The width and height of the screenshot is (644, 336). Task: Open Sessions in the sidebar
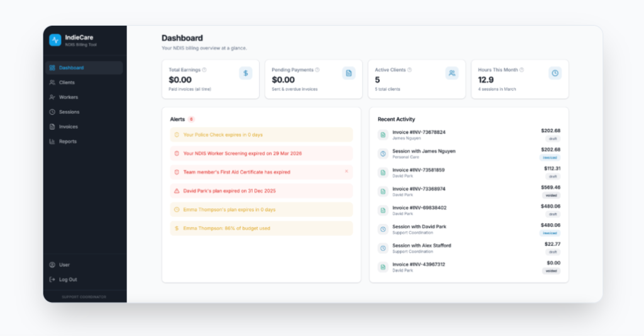(84, 112)
